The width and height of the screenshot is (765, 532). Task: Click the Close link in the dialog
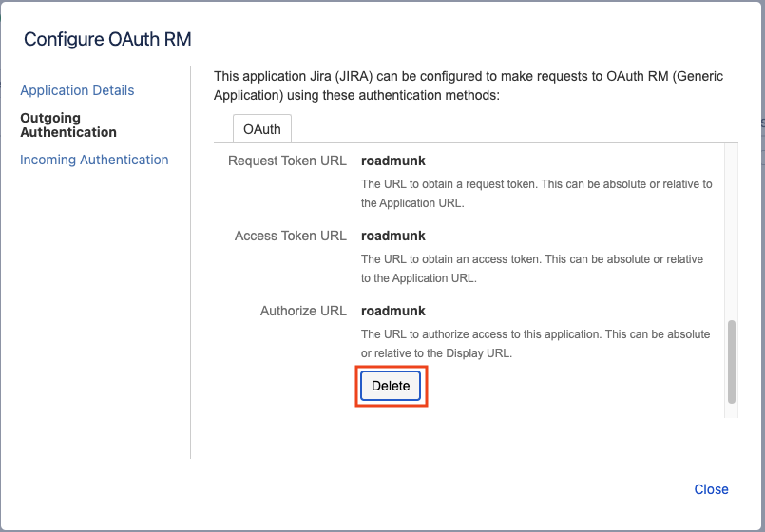coord(711,489)
